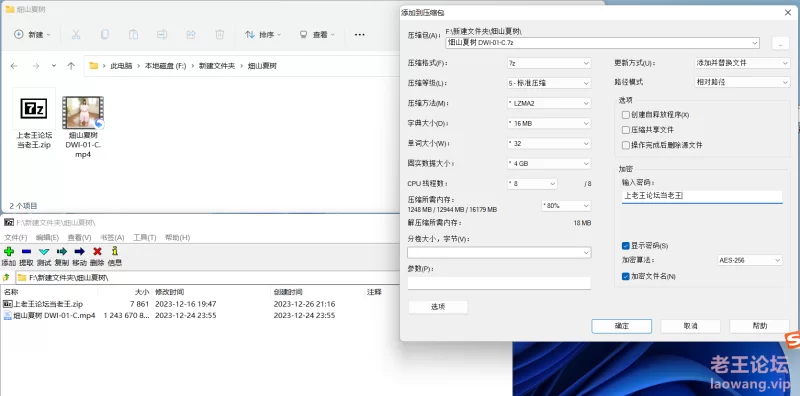Click the Cancel (取消) button
Viewport: 800px width, 396px height.
[690, 326]
